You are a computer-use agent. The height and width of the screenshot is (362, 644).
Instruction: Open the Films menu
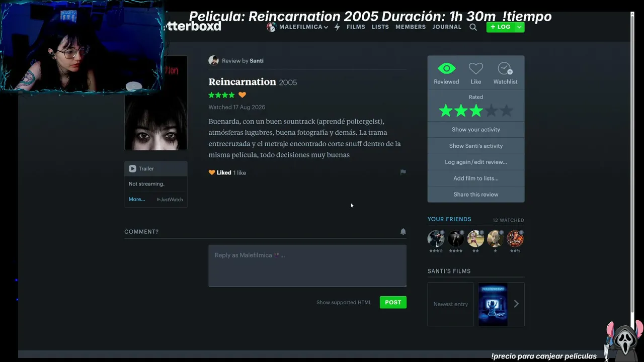coord(356,27)
